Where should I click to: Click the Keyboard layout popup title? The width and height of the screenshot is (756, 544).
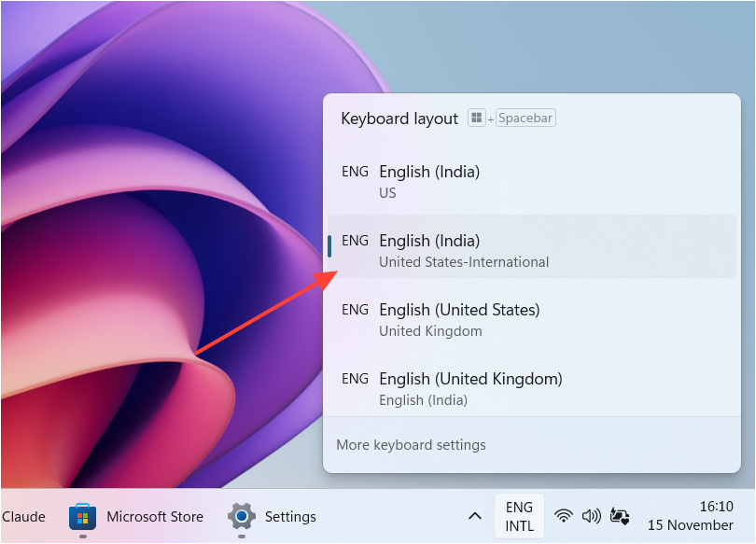coord(399,119)
